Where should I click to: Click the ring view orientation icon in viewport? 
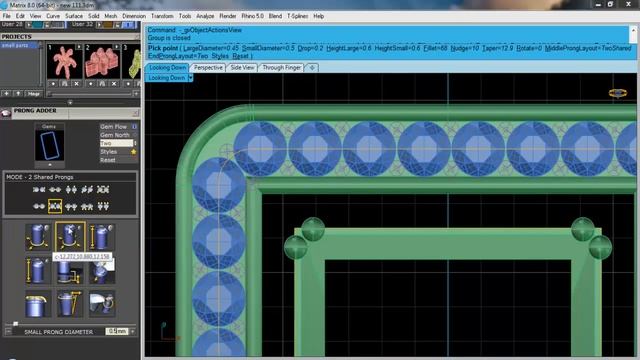click(x=618, y=93)
